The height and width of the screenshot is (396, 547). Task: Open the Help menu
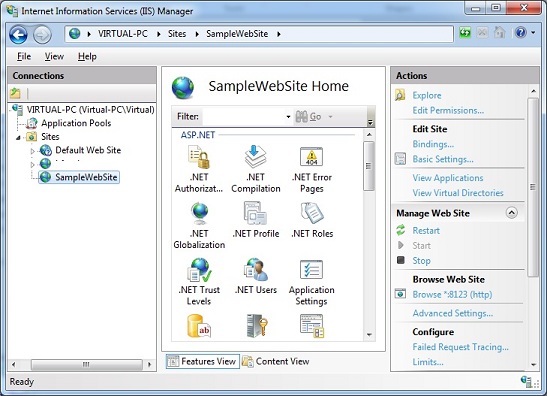click(x=87, y=56)
